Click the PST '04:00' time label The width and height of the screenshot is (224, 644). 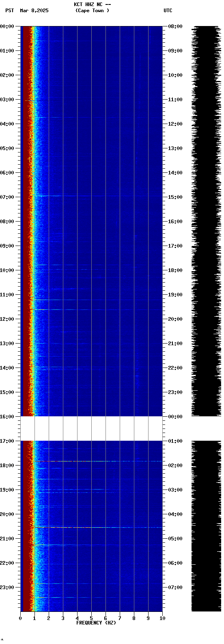point(7,124)
